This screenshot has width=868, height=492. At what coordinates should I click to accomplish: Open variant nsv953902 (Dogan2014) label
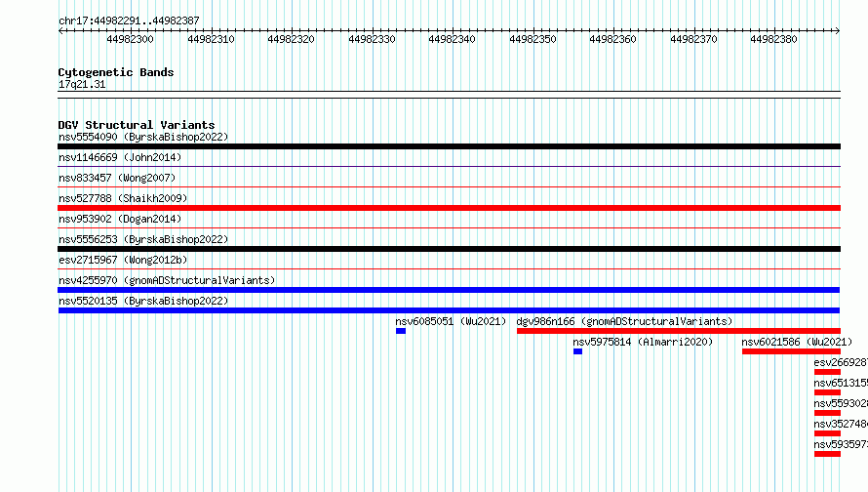(120, 219)
